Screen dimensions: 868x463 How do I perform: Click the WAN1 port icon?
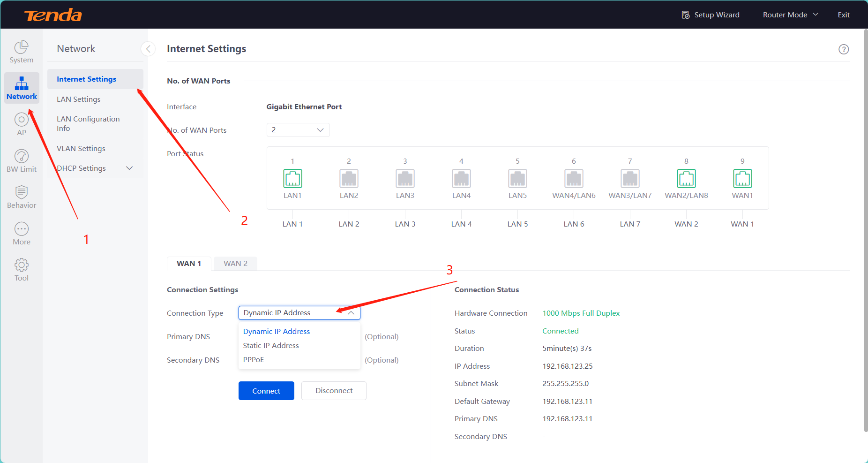pos(742,178)
